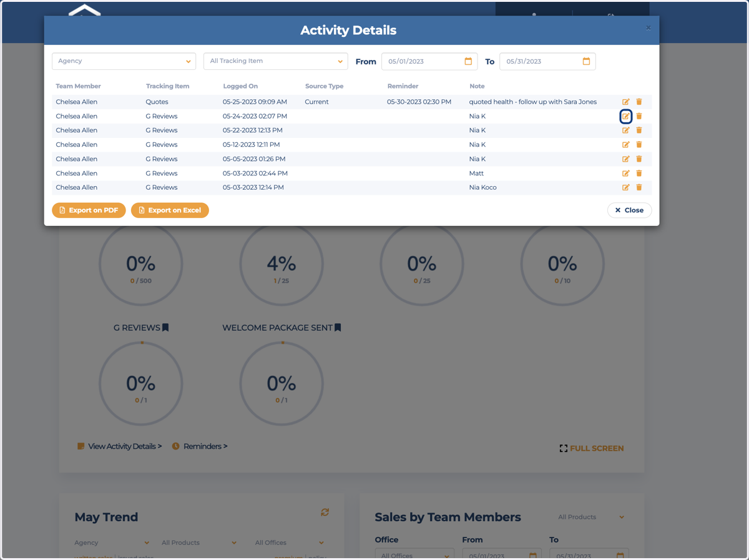Click the WELCOME PACKAGE SENT progress circle
This screenshot has height=560, width=749.
pyautogui.click(x=281, y=383)
